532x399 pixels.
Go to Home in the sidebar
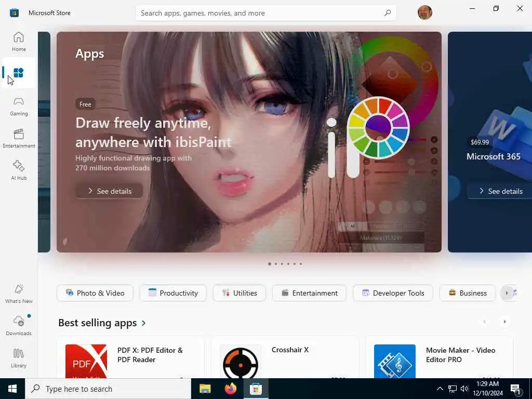click(19, 42)
